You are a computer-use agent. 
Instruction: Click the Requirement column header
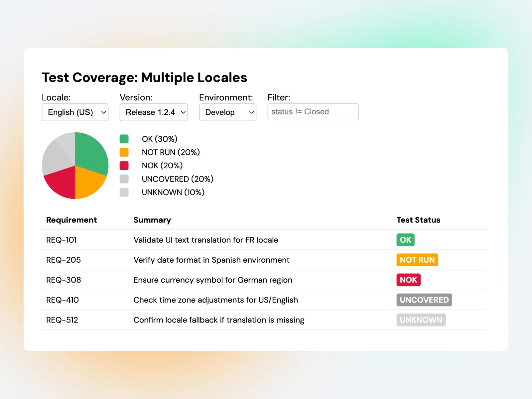71,220
